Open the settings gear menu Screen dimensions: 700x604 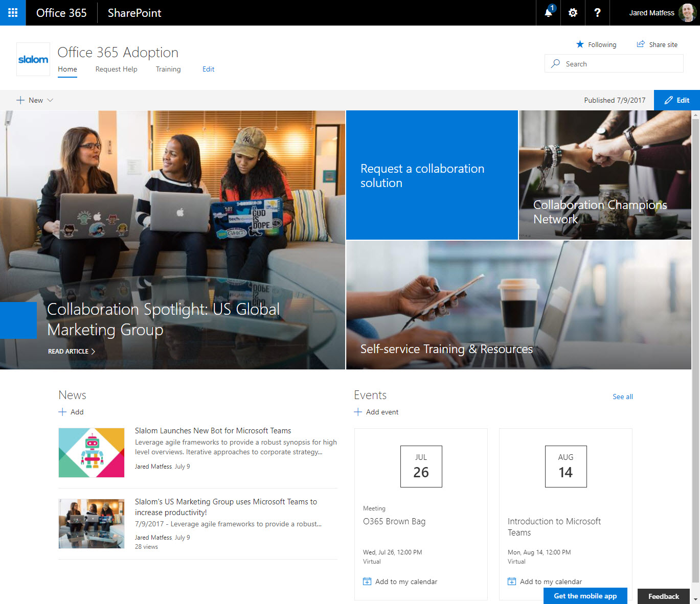click(x=572, y=12)
